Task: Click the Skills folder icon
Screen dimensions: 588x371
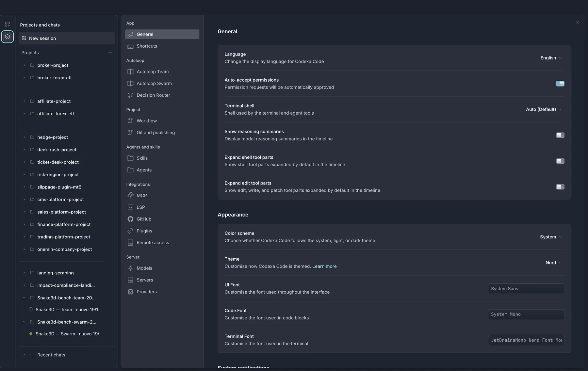Action: 130,158
